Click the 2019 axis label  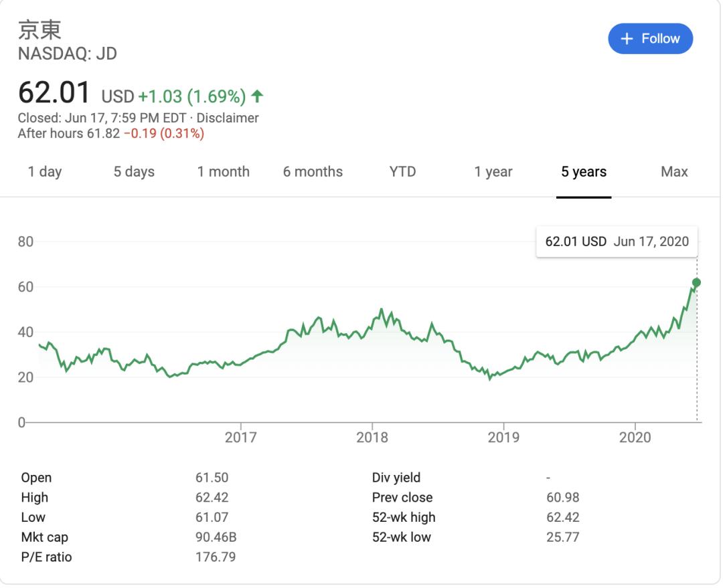[503, 437]
